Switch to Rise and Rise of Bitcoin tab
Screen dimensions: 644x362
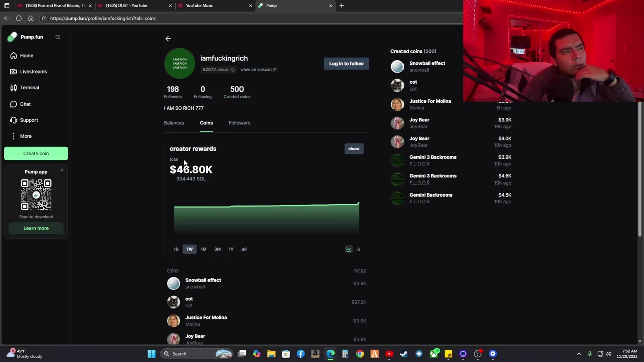(x=54, y=6)
